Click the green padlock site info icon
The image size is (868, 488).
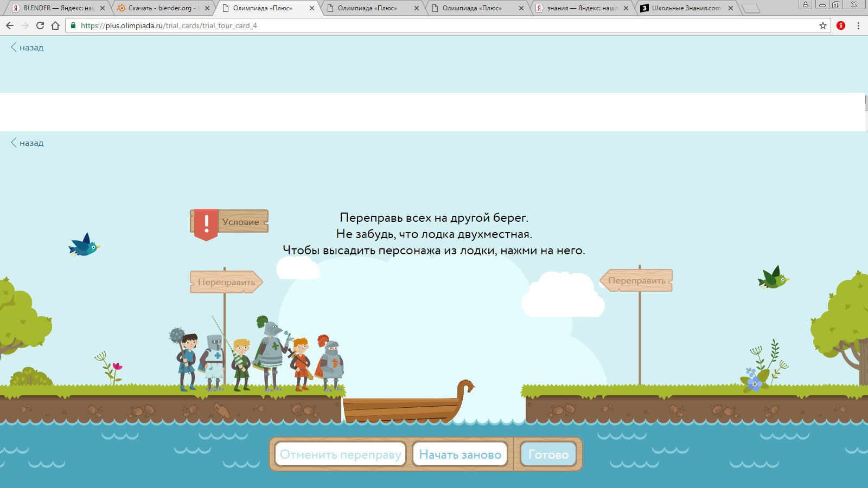[x=73, y=25]
